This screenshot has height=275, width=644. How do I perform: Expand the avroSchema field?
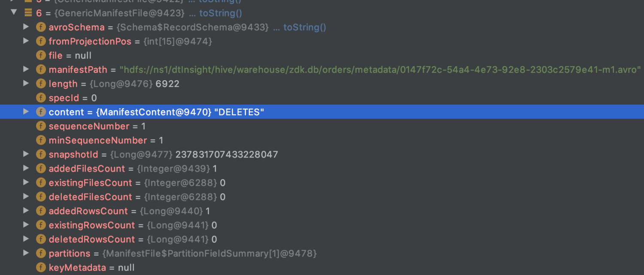26,27
